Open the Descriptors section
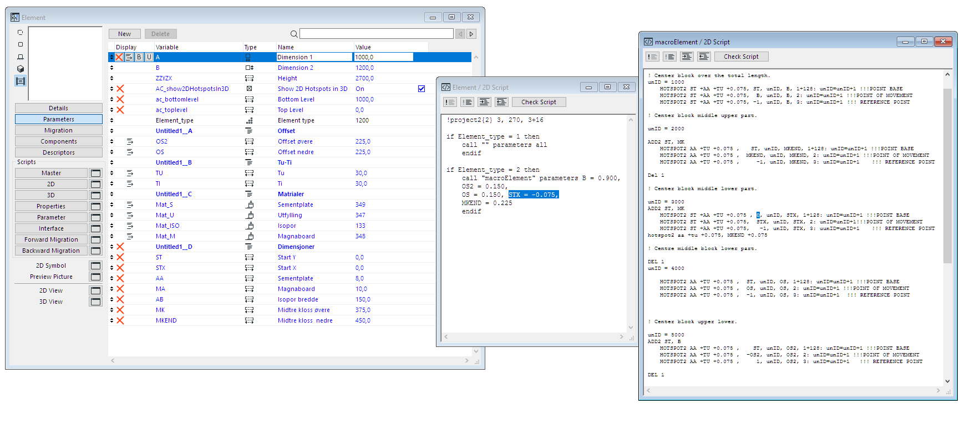The width and height of the screenshot is (980, 429). coord(59,152)
